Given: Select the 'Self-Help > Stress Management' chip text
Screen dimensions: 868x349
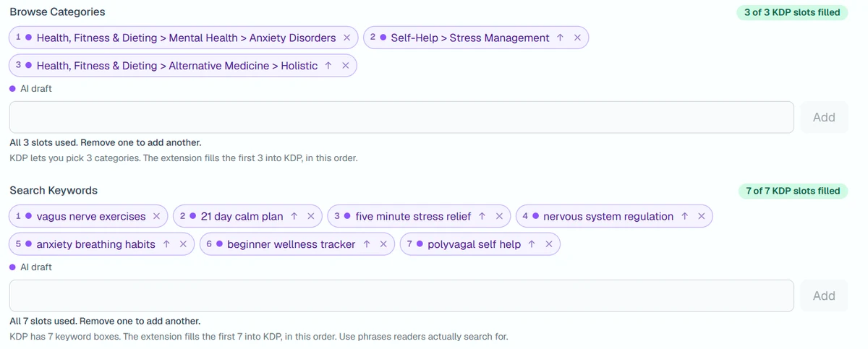Looking at the screenshot, I should point(470,38).
